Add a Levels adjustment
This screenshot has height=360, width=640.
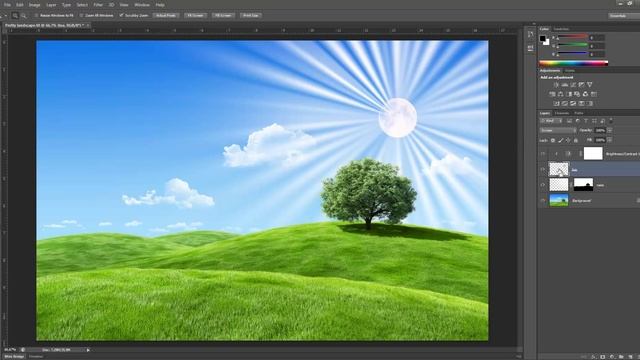click(564, 84)
